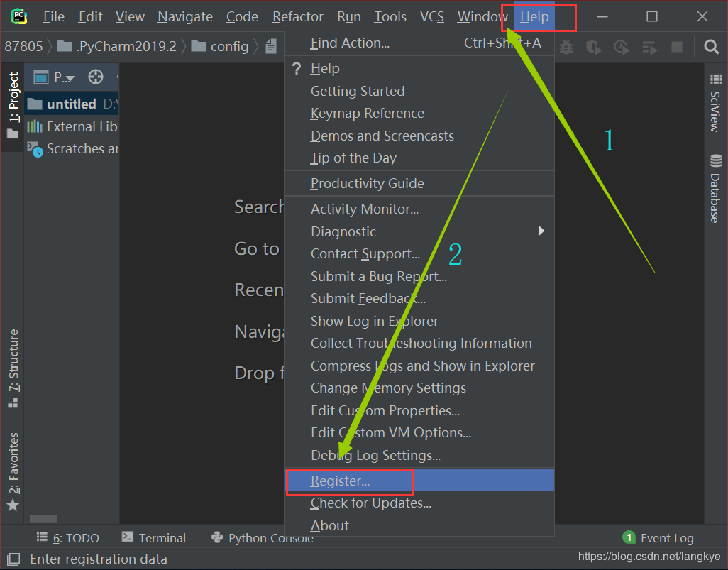Click the Favorites star icon
This screenshot has height=570, width=728.
13,505
